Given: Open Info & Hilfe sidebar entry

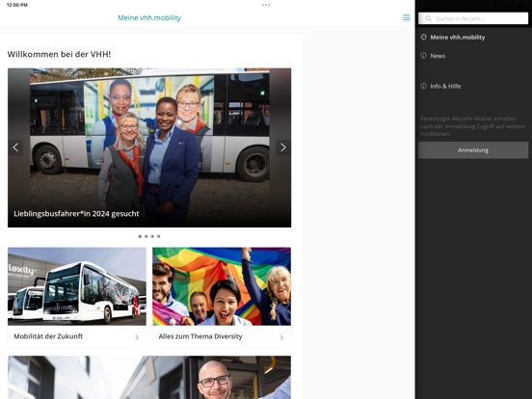Looking at the screenshot, I should [x=445, y=86].
